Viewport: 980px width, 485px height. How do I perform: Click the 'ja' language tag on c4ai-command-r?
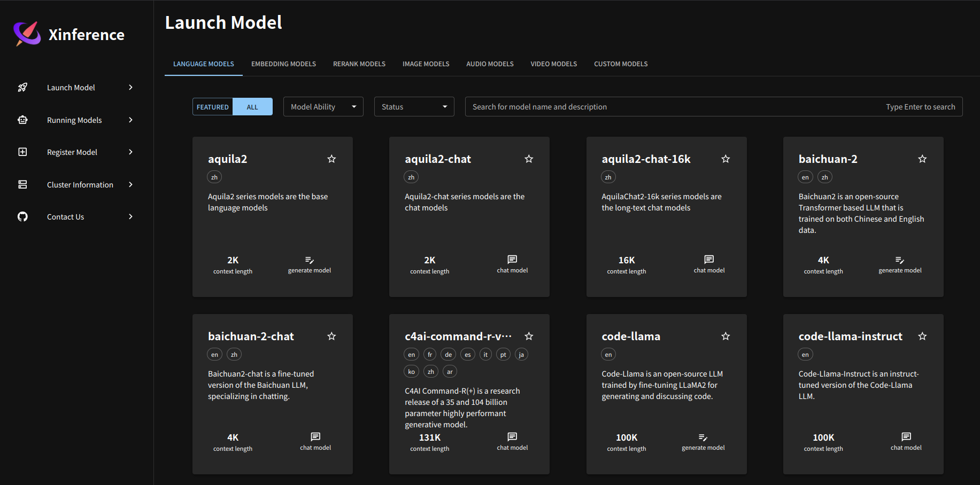(521, 355)
